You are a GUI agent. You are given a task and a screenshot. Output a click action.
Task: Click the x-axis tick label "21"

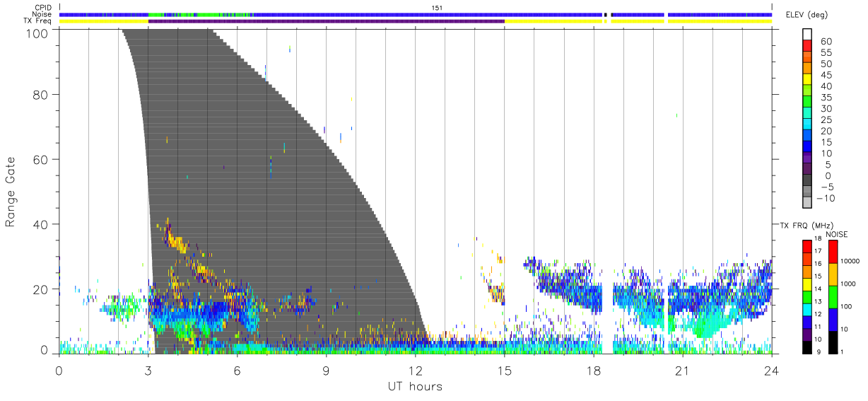tap(683, 370)
